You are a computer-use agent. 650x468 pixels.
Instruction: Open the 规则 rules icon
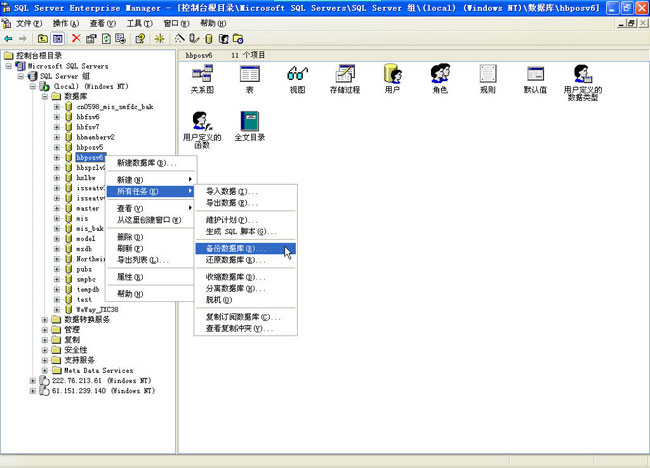(488, 79)
